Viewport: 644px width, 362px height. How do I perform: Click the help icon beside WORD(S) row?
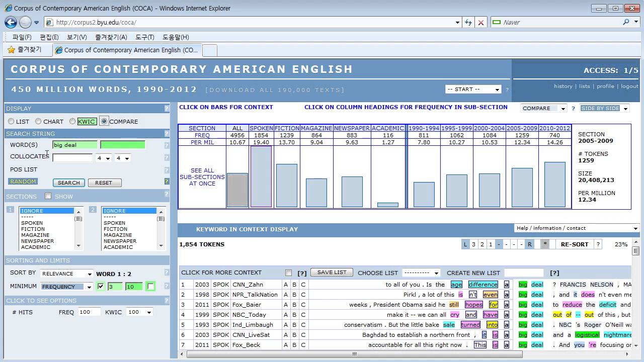click(x=167, y=145)
